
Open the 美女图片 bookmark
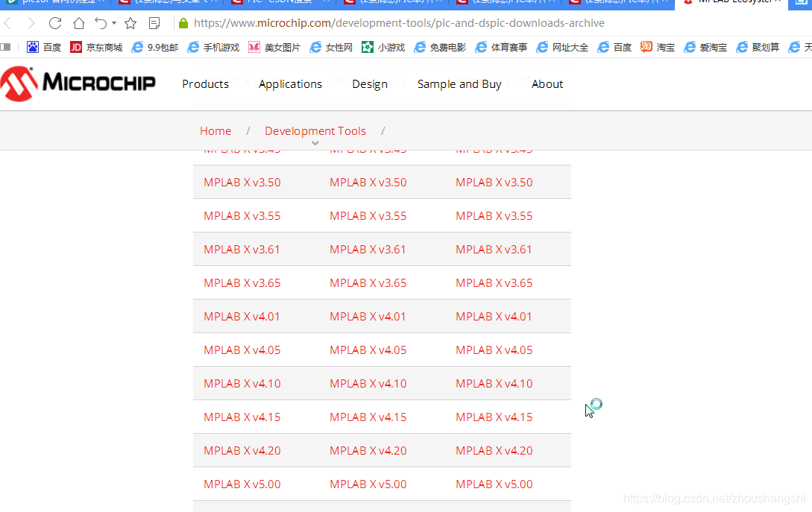pos(274,47)
